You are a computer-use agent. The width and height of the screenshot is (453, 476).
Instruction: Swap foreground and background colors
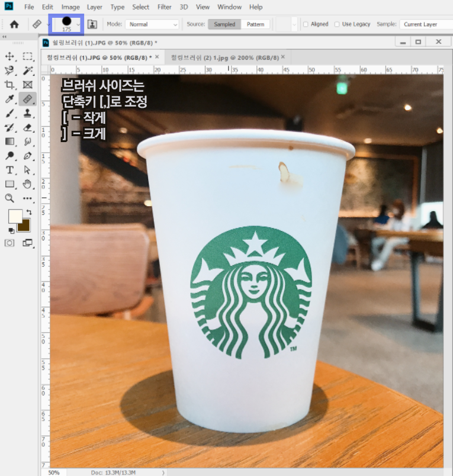(29, 212)
